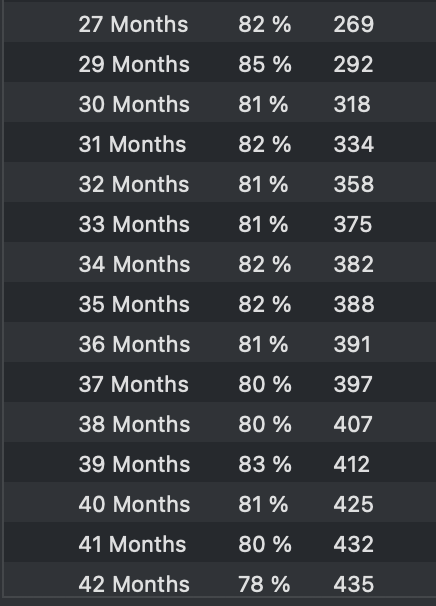Click the 78 % value
Viewport: 436px width, 606px height.
pos(264,584)
